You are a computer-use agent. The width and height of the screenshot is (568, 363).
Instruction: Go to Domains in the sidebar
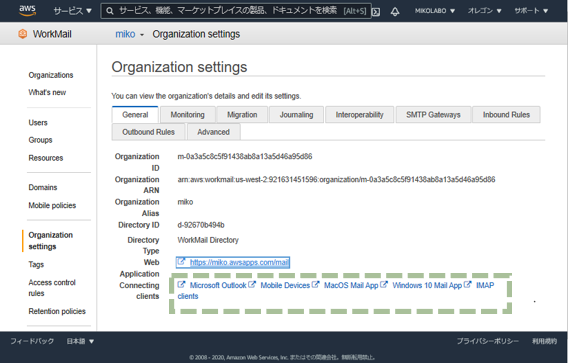[43, 187]
